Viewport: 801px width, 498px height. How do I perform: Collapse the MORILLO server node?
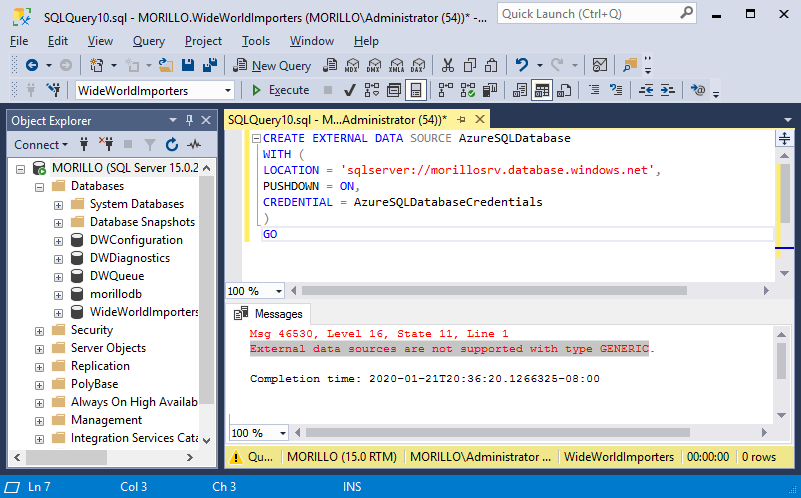coord(20,169)
